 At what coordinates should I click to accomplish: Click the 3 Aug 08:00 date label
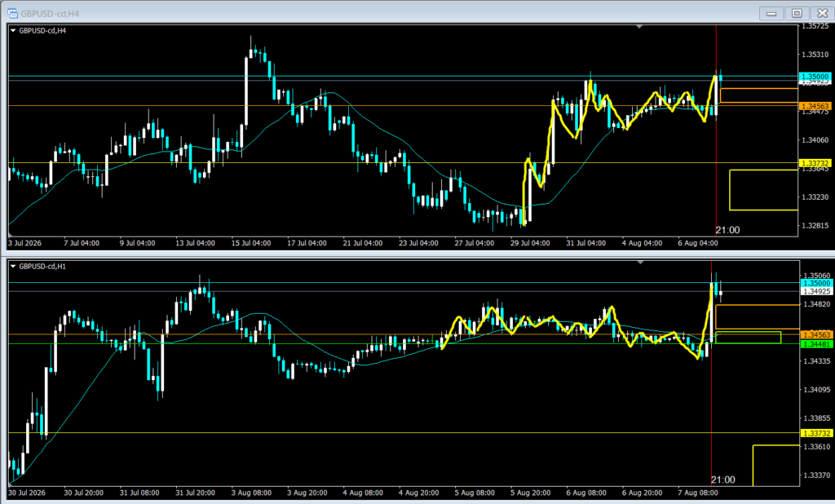pyautogui.click(x=251, y=493)
